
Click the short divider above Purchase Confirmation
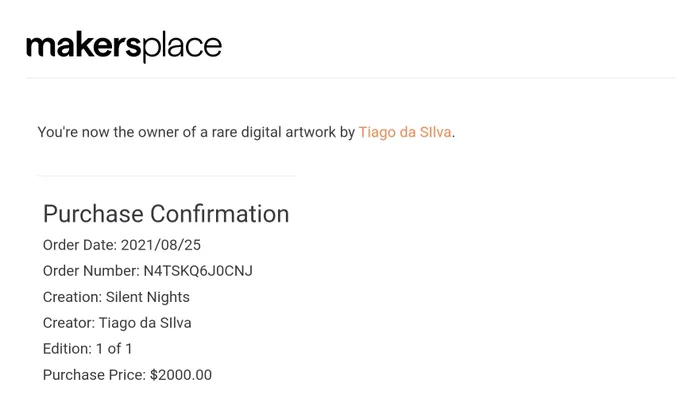(167, 176)
